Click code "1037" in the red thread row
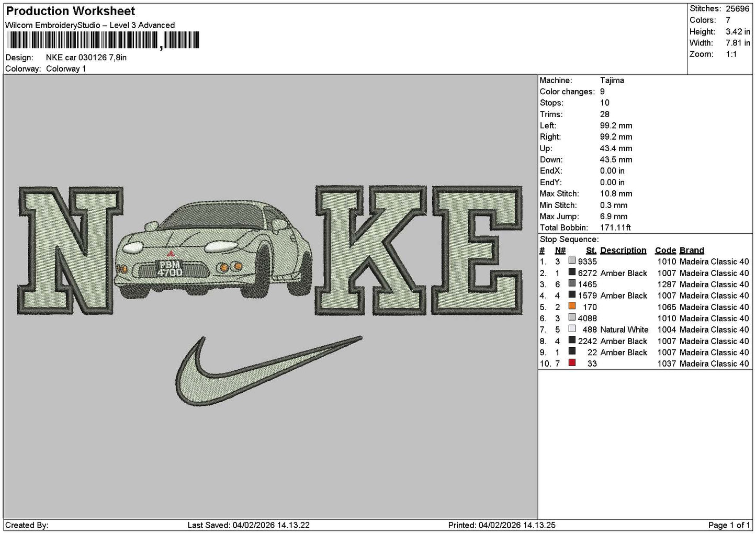Screen dimensions: 756x534 667,363
